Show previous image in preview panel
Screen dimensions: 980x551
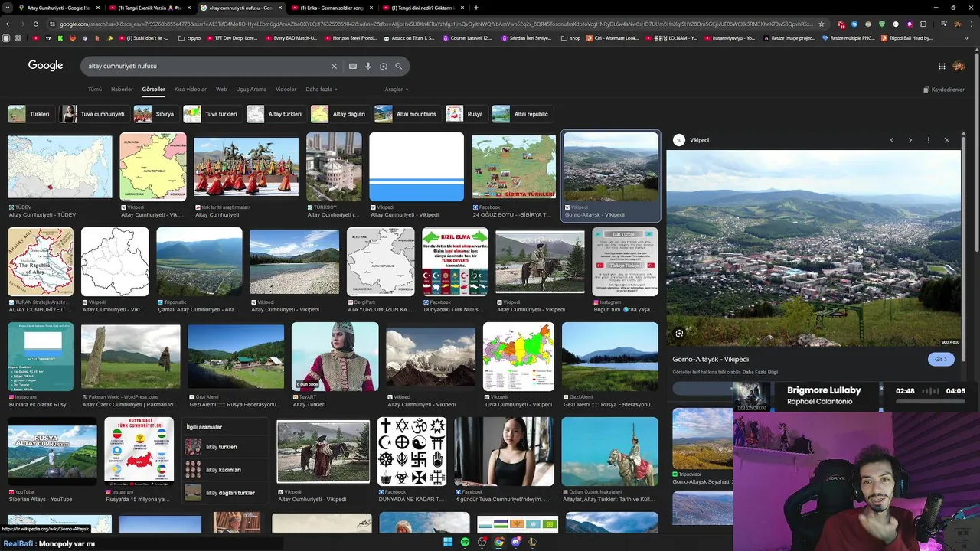point(892,140)
